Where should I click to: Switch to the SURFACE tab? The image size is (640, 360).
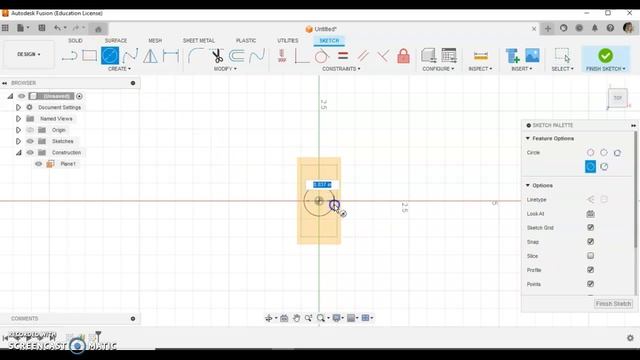pyautogui.click(x=116, y=40)
